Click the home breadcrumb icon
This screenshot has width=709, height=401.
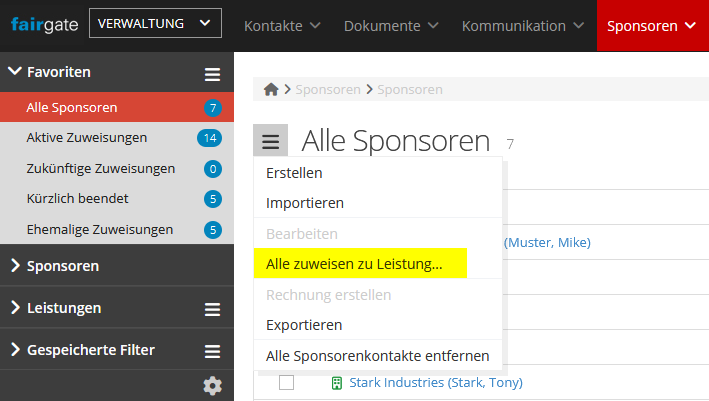tap(271, 90)
